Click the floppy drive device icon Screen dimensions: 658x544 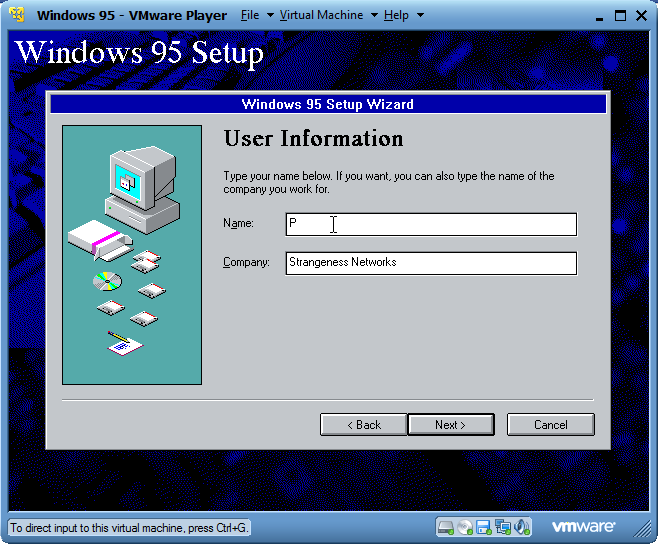pos(484,527)
